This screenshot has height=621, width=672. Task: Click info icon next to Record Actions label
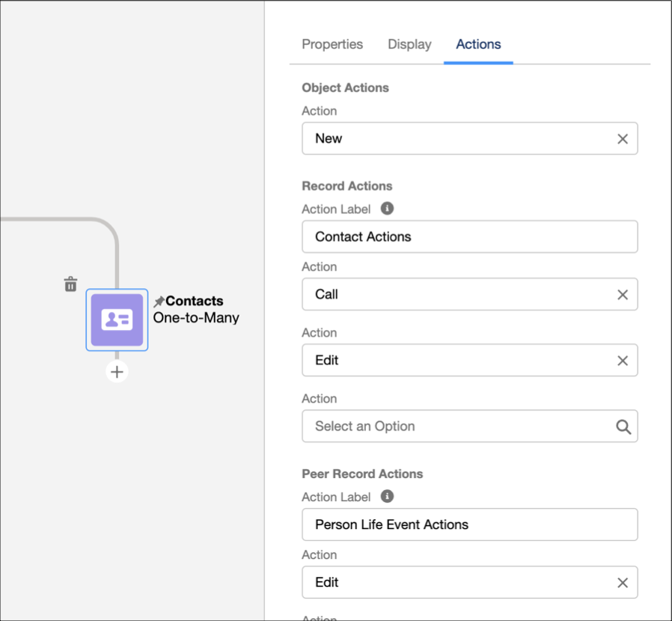(x=387, y=208)
